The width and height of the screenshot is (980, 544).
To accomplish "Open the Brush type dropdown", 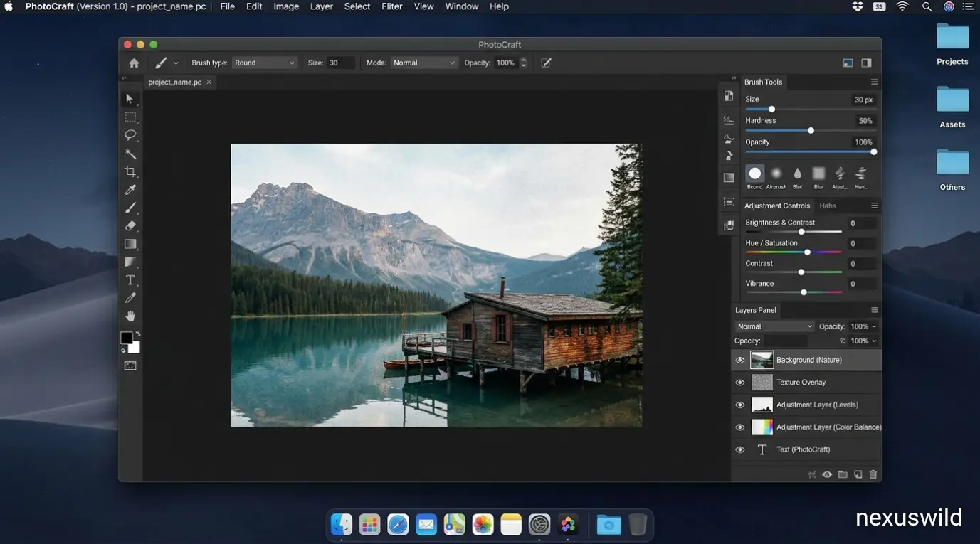I will (264, 63).
